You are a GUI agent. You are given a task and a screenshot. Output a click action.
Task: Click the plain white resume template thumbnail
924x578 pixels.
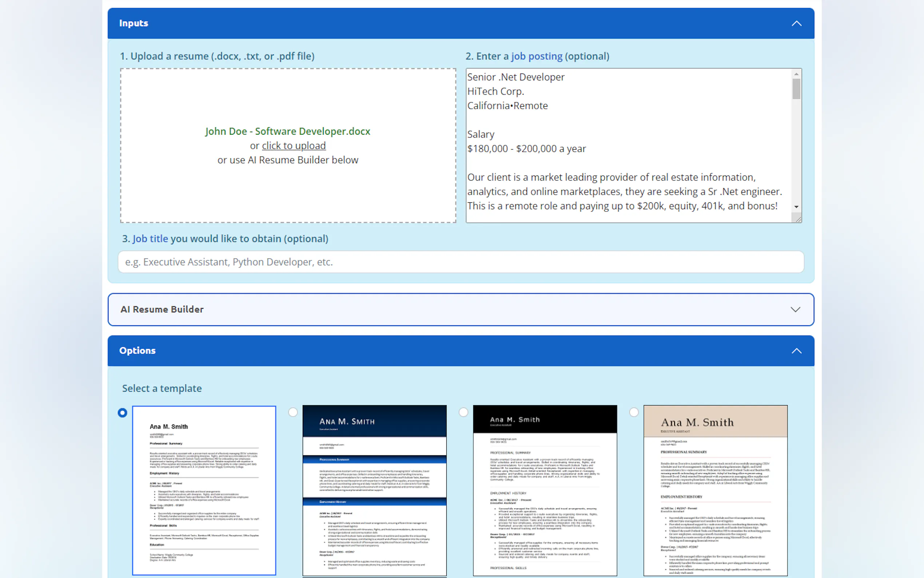(x=204, y=490)
